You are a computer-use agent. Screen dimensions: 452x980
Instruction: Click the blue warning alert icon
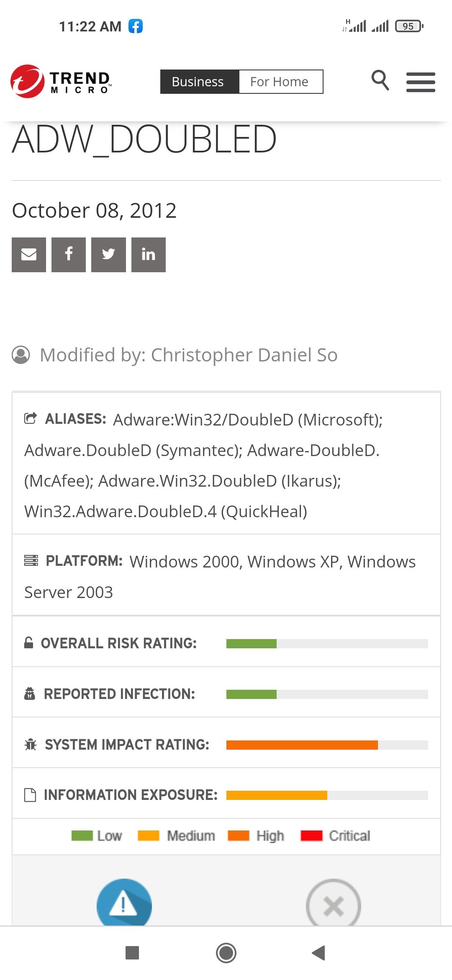tap(124, 905)
